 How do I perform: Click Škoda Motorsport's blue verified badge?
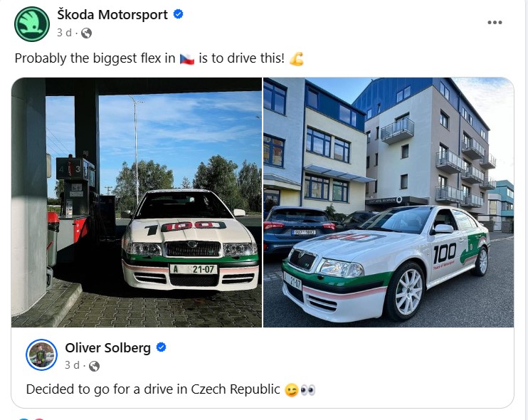click(x=178, y=14)
